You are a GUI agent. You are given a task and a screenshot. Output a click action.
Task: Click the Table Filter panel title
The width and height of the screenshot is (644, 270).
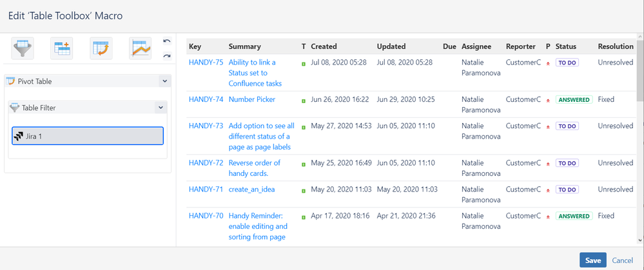39,108
